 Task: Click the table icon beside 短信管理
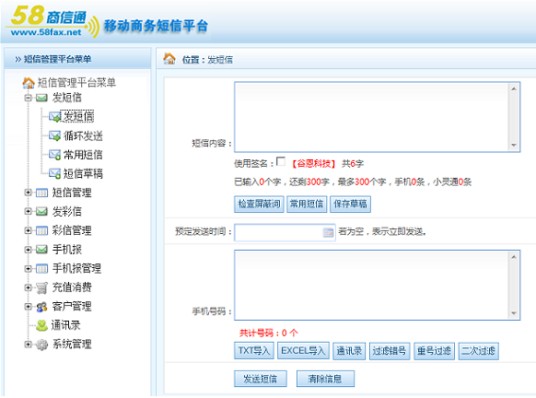(42, 193)
